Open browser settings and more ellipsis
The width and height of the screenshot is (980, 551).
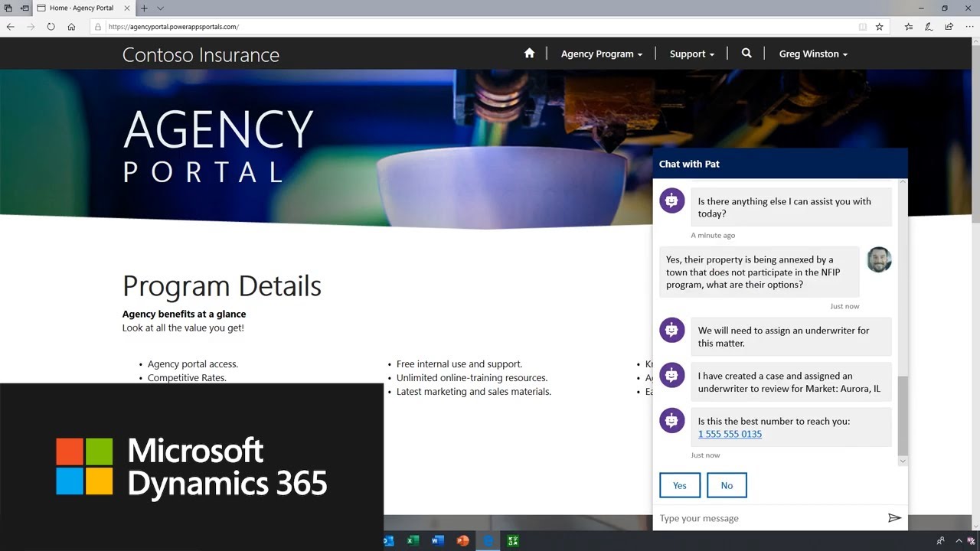coord(969,27)
